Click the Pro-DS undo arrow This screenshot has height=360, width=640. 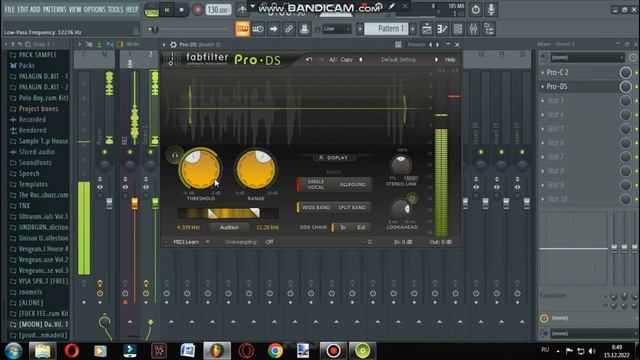(309, 60)
